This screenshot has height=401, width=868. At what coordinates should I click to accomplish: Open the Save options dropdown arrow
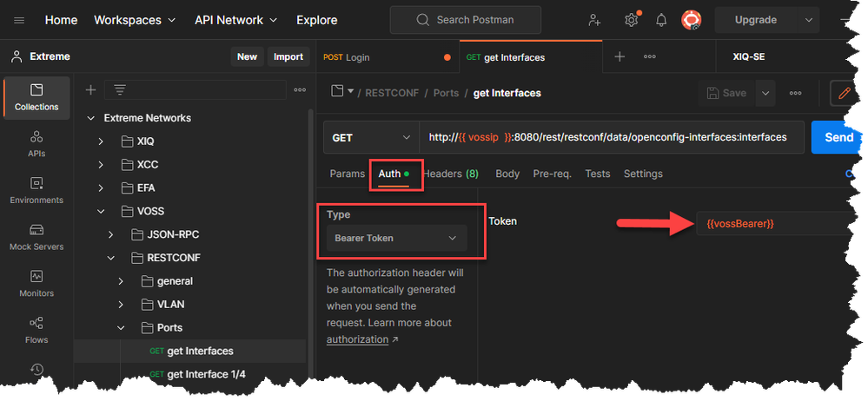click(765, 93)
